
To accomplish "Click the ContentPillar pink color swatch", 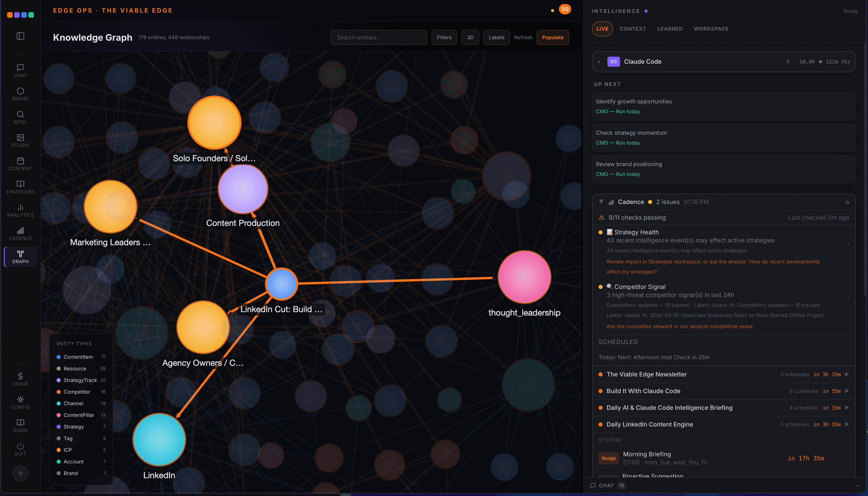I will 59,415.
